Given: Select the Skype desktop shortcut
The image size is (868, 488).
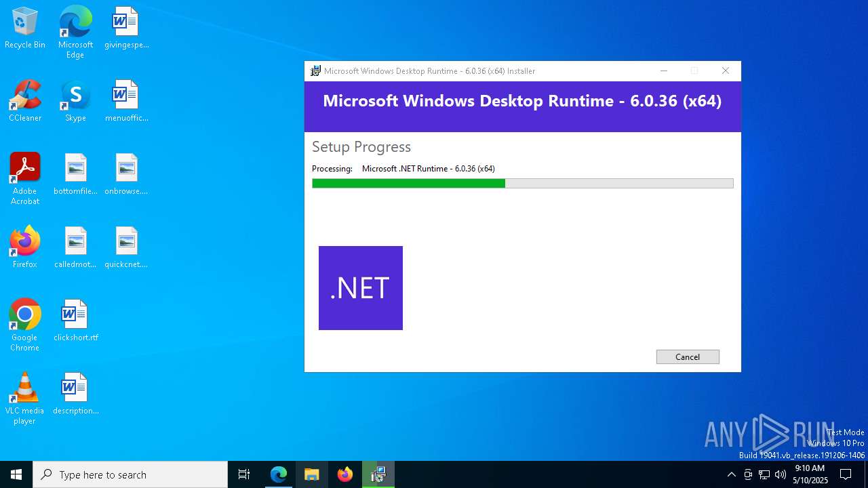Looking at the screenshot, I should coord(75,102).
